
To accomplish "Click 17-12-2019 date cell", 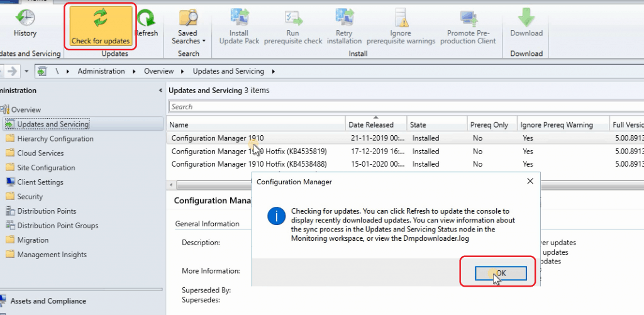I will point(377,152).
